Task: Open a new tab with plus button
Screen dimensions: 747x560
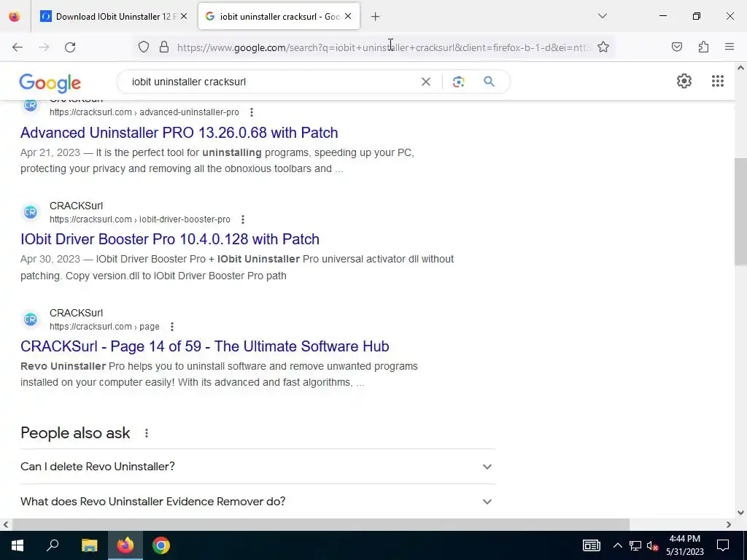Action: [376, 17]
